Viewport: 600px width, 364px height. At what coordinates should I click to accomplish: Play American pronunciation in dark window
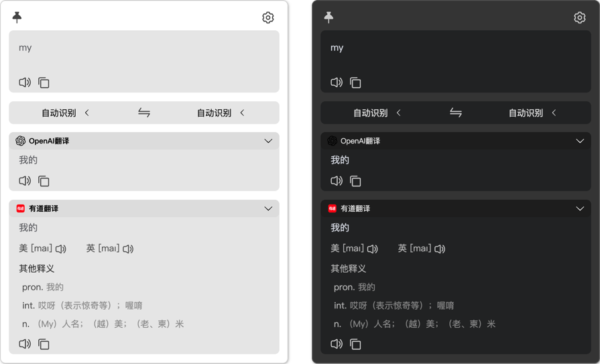coord(373,249)
